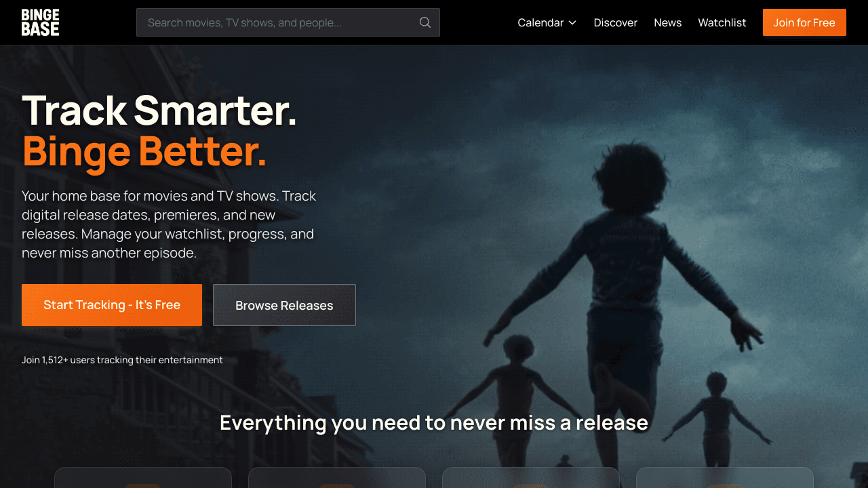Click the Binge Base logo

(x=40, y=22)
